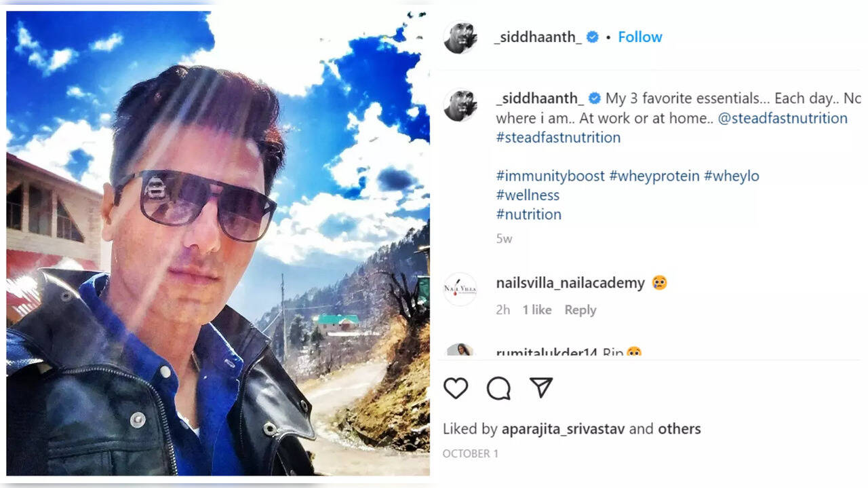This screenshot has width=868, height=488.
Task: Open the #wellness hashtag
Action: [528, 195]
